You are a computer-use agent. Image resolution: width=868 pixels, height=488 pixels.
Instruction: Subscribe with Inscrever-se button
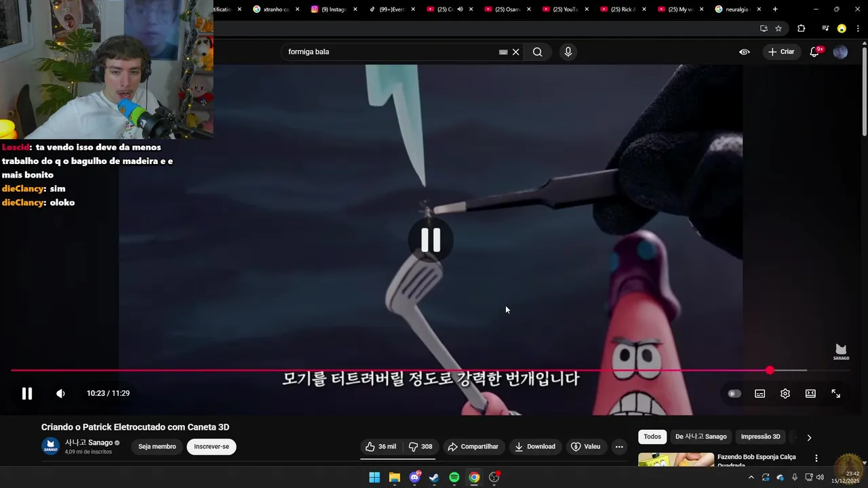212,447
